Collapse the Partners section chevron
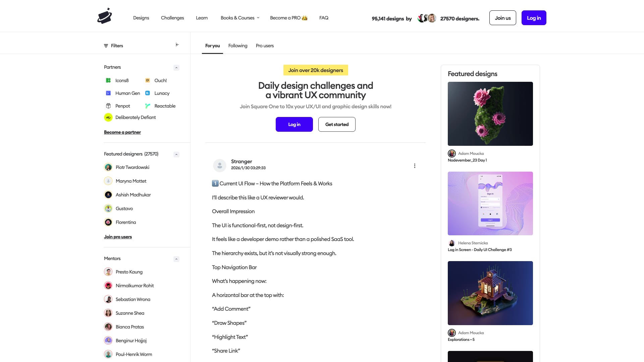Screen dimensions: 644x362 click(x=176, y=68)
